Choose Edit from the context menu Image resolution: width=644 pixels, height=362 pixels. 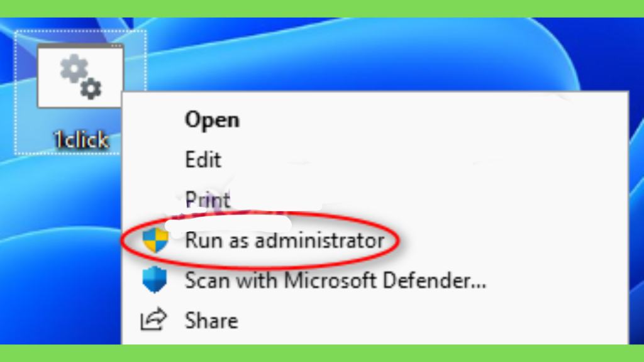(203, 160)
